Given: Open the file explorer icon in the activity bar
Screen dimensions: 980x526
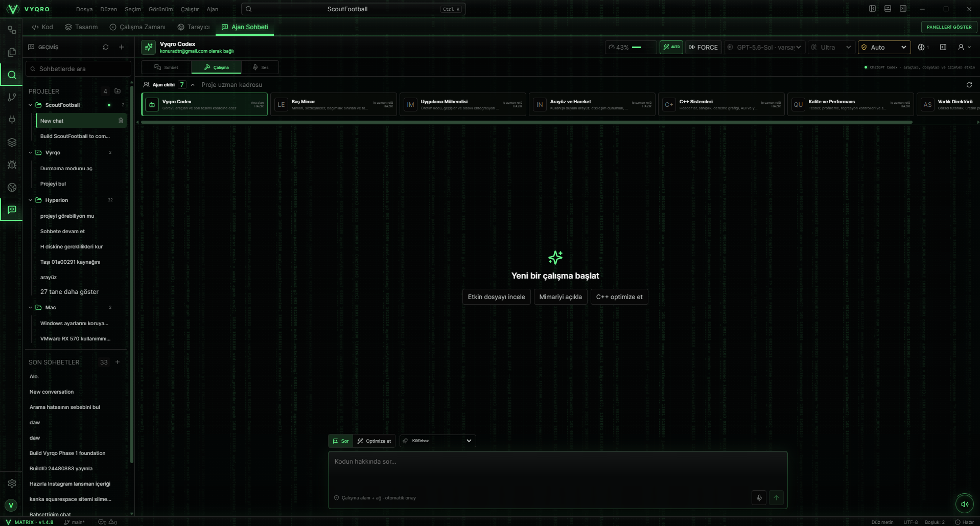Looking at the screenshot, I should point(12,52).
